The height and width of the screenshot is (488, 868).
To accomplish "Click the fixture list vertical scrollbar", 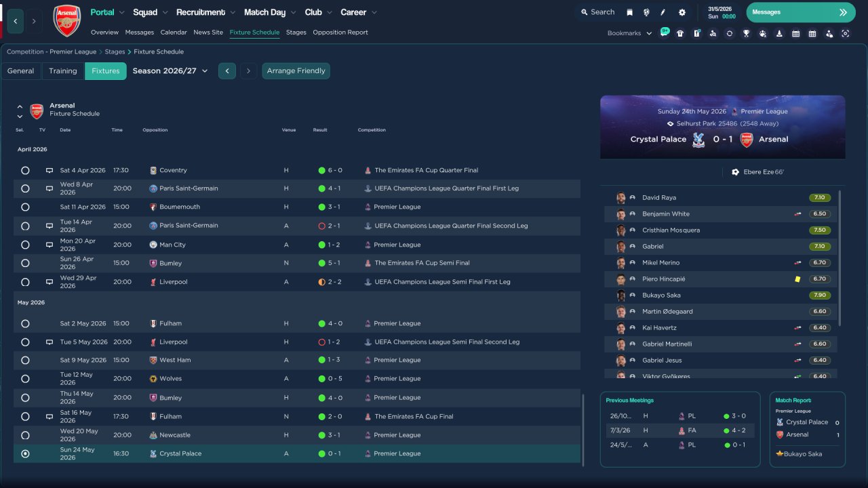I will 583,430.
